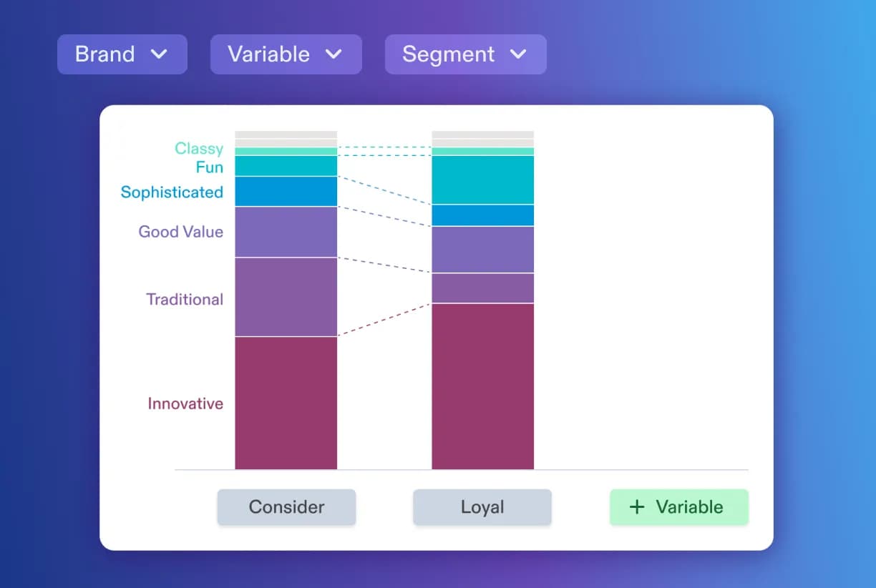
Task: Click the Innovative attribute label
Action: 185,403
